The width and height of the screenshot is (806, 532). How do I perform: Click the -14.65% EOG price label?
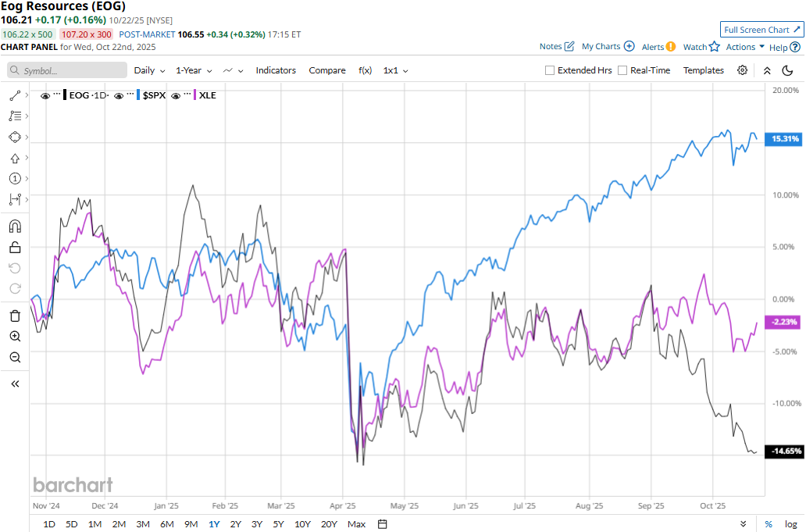pyautogui.click(x=784, y=452)
